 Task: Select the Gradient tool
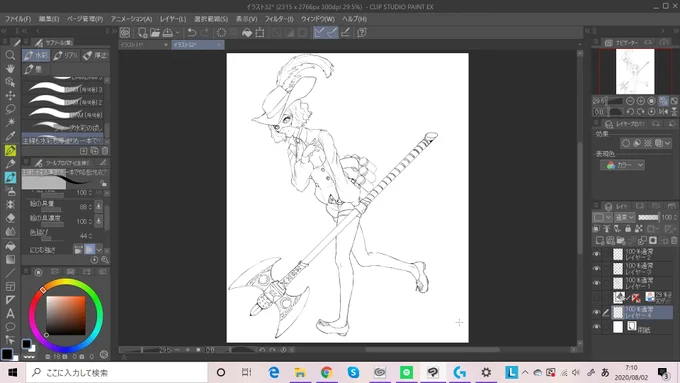(x=10, y=259)
